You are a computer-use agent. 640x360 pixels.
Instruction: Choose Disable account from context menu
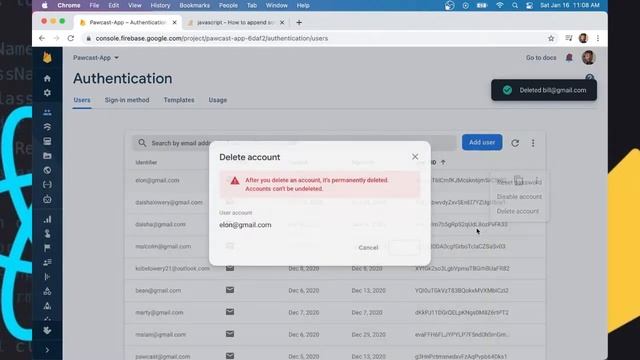519,197
